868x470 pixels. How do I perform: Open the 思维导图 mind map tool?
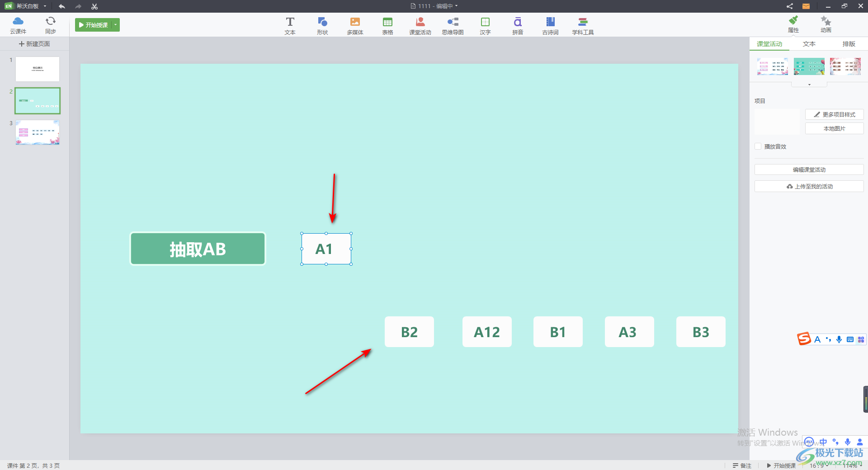(453, 26)
